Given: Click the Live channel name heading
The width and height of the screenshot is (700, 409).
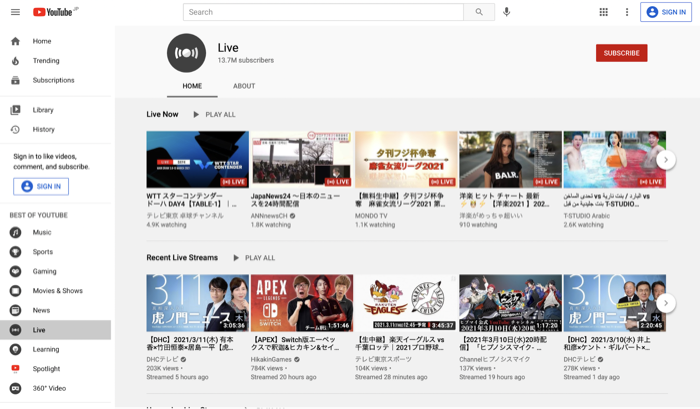Looking at the screenshot, I should click(228, 48).
